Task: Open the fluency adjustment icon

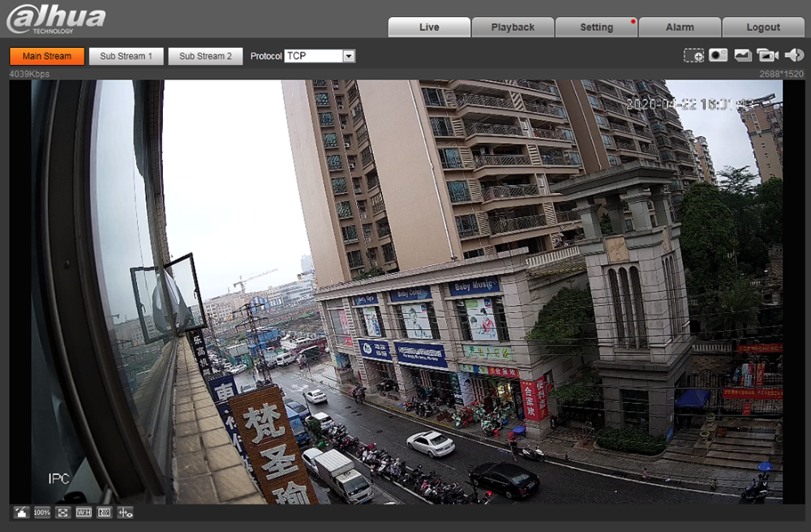Action: coord(104,513)
